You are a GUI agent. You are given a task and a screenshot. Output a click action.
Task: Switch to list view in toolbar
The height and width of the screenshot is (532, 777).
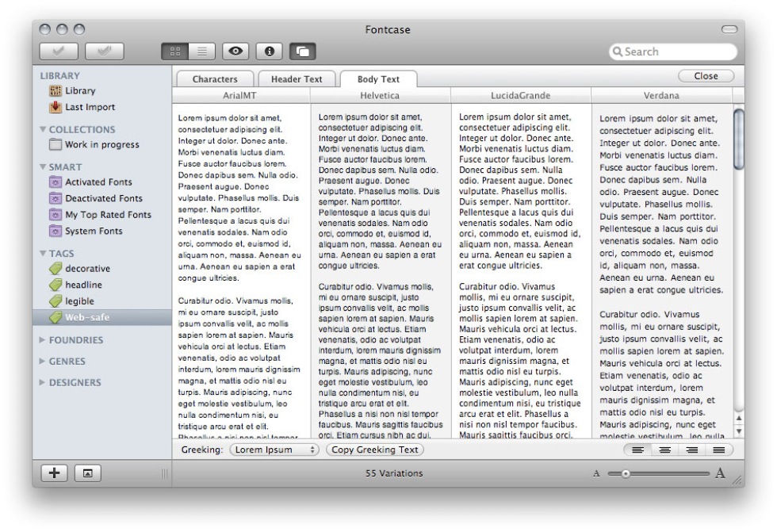point(200,52)
